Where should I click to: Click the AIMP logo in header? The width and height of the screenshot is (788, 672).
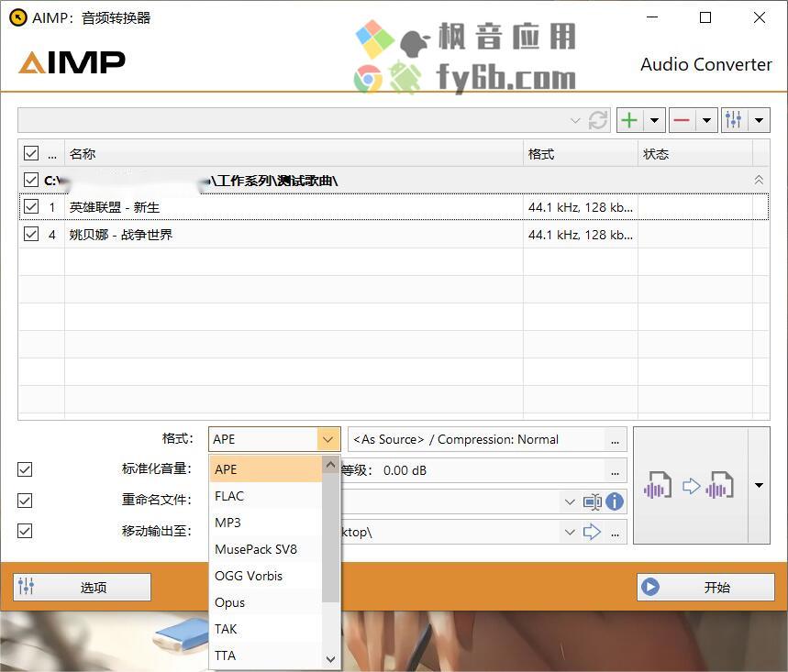72,62
